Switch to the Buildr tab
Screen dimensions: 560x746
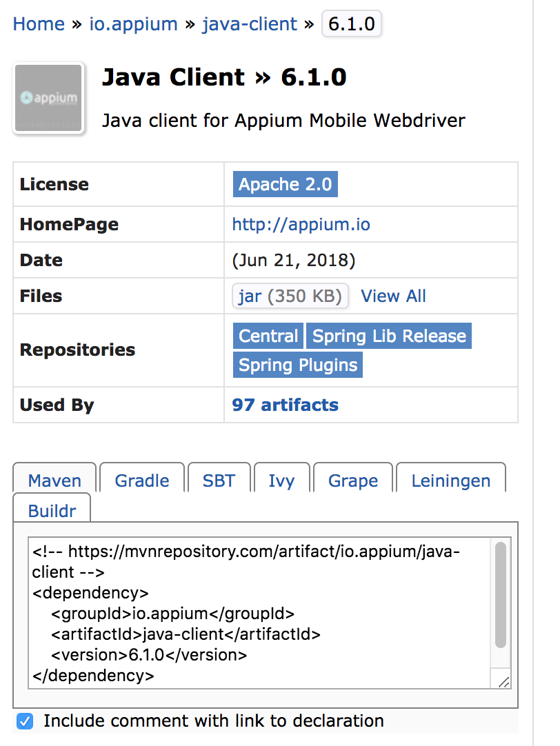point(52,508)
